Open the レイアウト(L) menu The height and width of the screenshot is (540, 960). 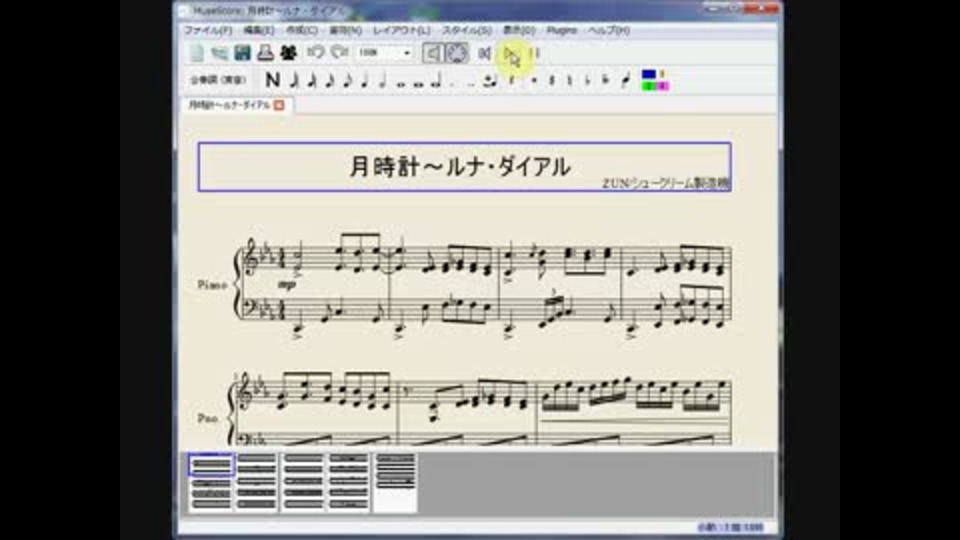(402, 30)
